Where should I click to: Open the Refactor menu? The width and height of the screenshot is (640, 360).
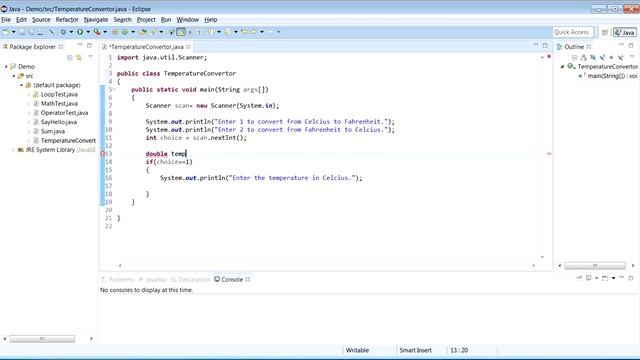coord(67,20)
